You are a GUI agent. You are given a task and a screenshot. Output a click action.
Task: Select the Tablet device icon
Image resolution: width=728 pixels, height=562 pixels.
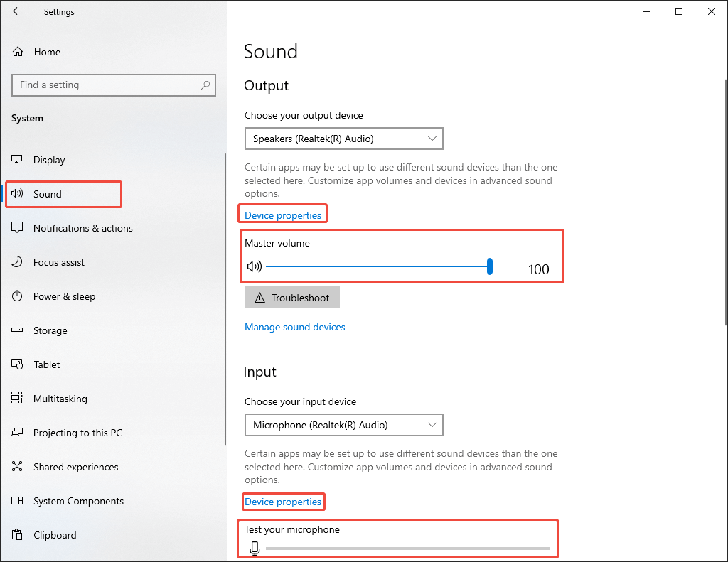point(17,364)
